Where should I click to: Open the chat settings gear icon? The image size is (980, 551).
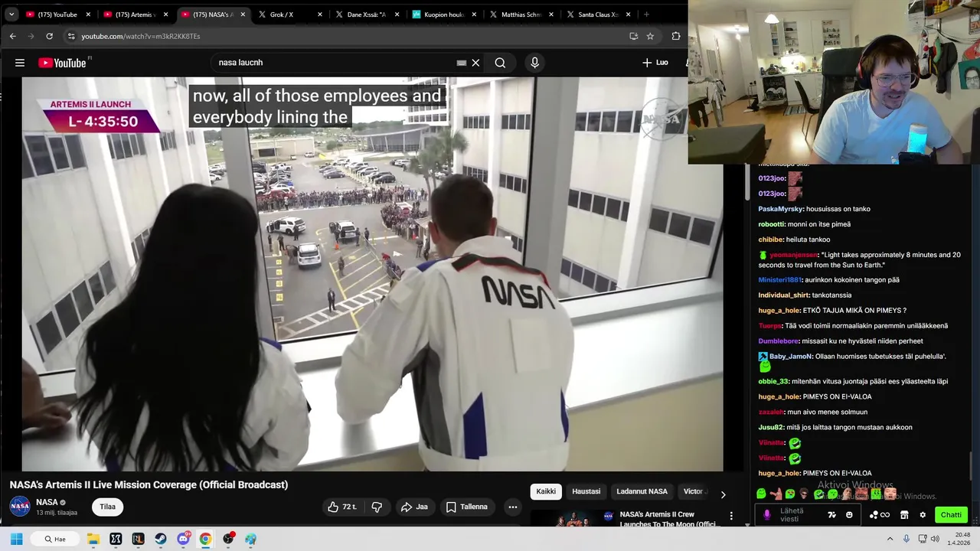click(923, 515)
